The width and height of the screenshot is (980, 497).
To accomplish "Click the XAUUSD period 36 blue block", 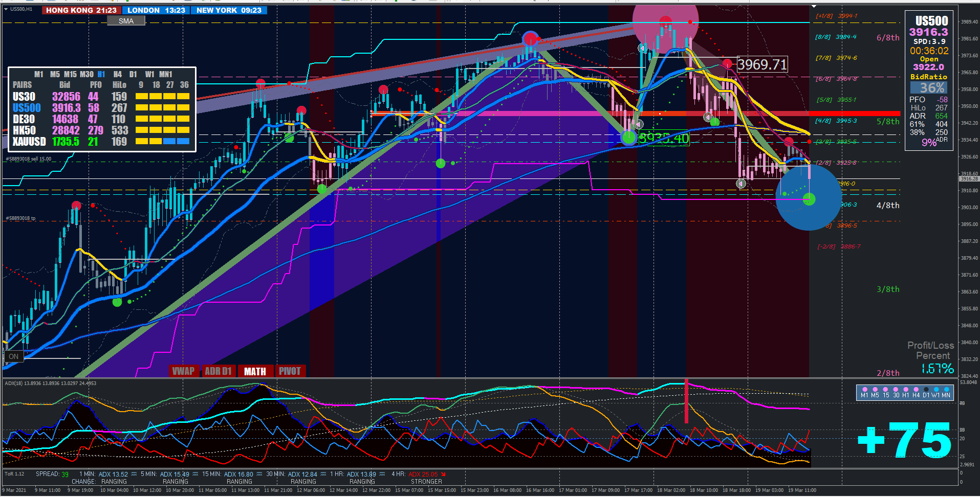I will point(183,141).
